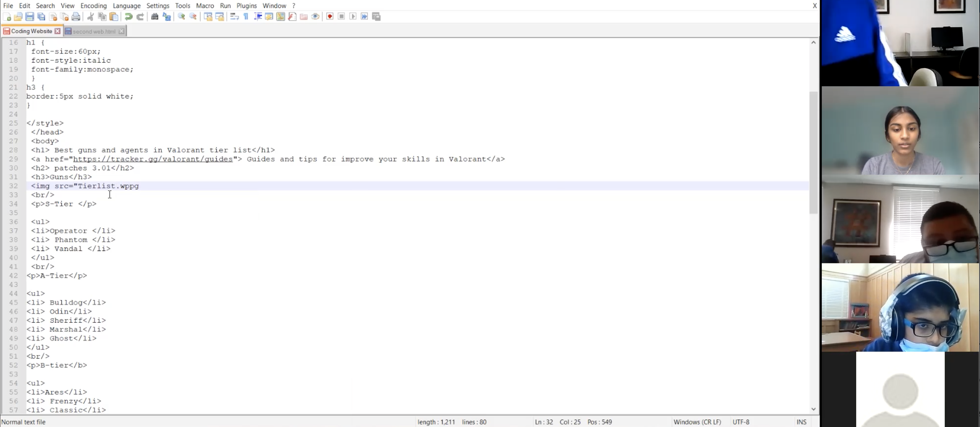Save the file using the Save icon
Viewport: 980px width, 427px height.
coord(29,16)
